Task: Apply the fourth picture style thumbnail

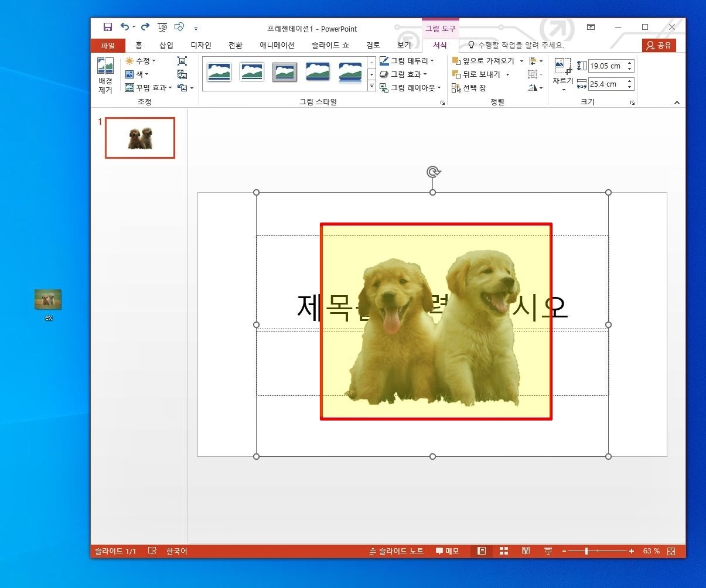Action: pyautogui.click(x=318, y=72)
